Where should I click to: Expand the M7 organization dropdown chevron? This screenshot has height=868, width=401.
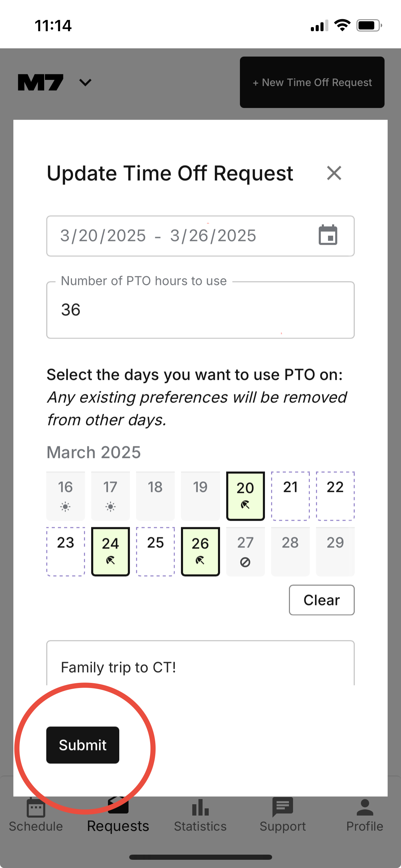85,83
